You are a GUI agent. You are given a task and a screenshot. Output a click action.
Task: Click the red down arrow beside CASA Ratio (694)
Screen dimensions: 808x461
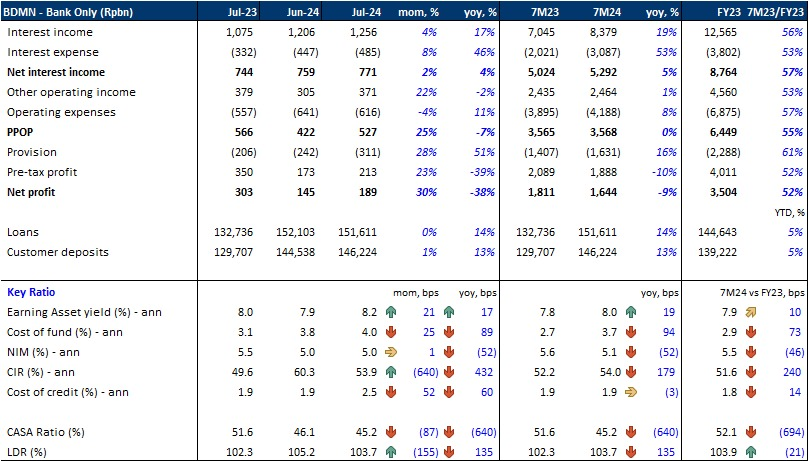pos(751,432)
